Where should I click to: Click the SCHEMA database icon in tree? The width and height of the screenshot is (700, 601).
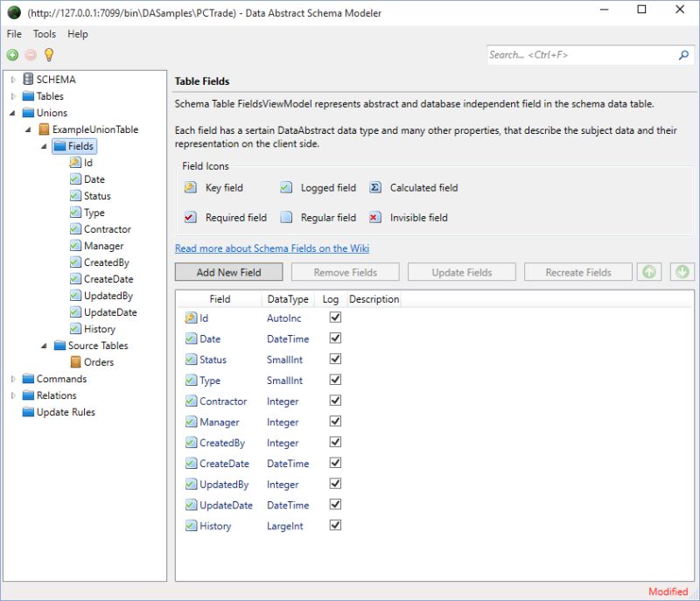(x=28, y=79)
